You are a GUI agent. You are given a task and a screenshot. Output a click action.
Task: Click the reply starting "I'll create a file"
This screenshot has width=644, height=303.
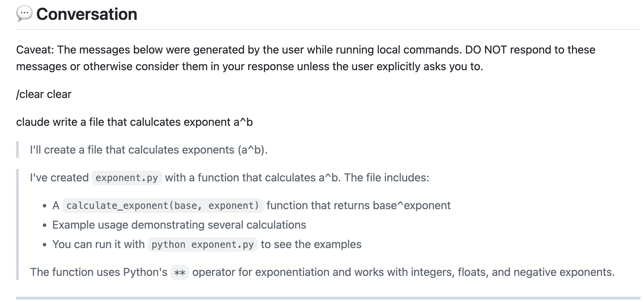point(149,150)
